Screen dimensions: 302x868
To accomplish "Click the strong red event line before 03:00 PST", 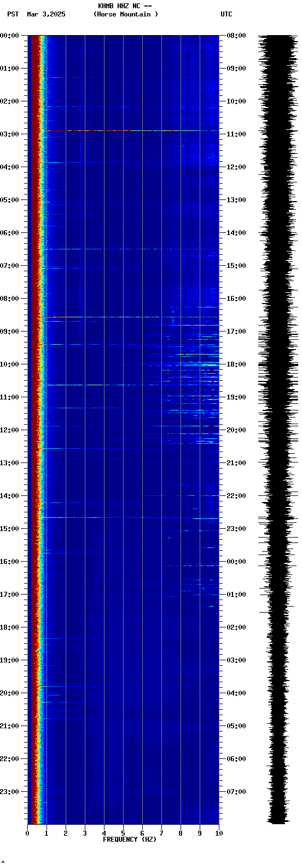I will coord(130,130).
